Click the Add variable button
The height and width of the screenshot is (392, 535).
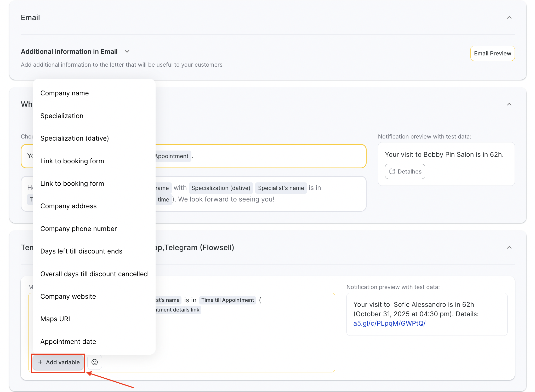point(58,362)
